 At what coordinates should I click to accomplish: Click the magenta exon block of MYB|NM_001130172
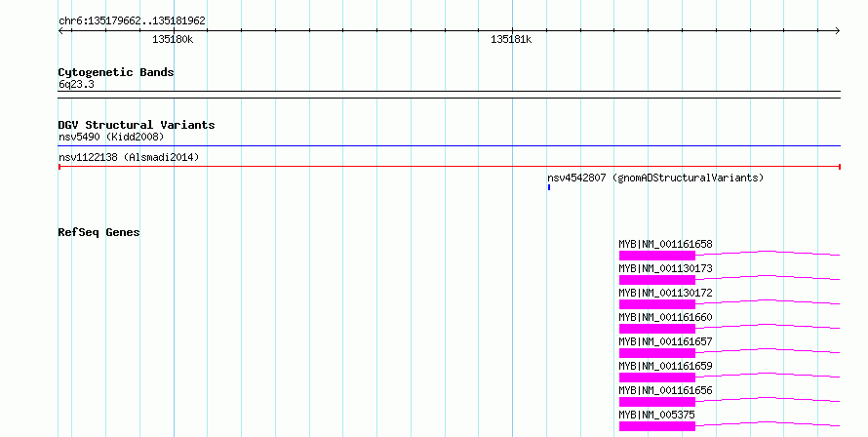click(657, 304)
